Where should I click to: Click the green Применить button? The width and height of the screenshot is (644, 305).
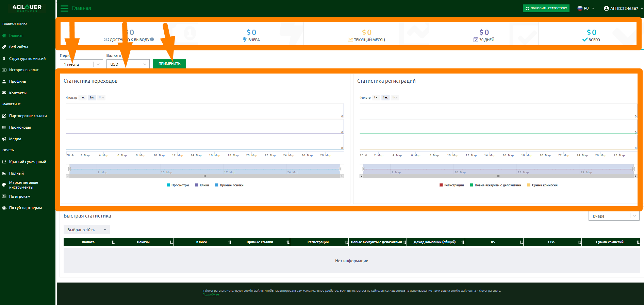pyautogui.click(x=169, y=64)
